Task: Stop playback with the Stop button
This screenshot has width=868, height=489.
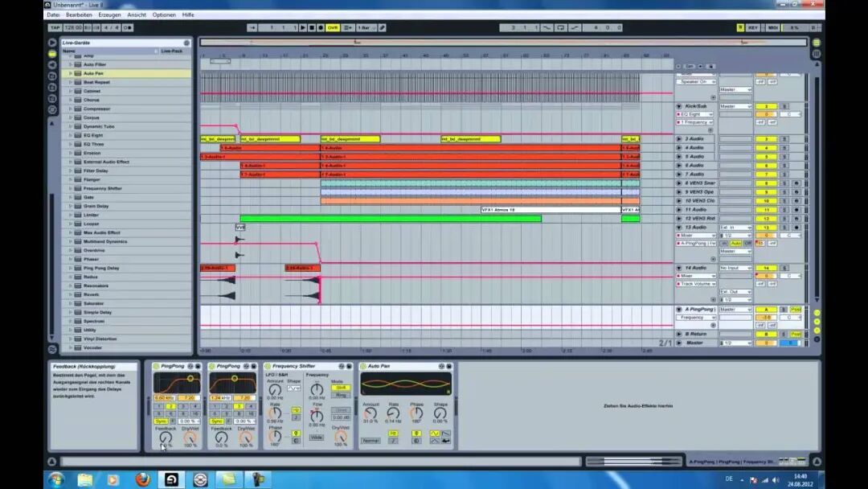Action: [x=312, y=27]
